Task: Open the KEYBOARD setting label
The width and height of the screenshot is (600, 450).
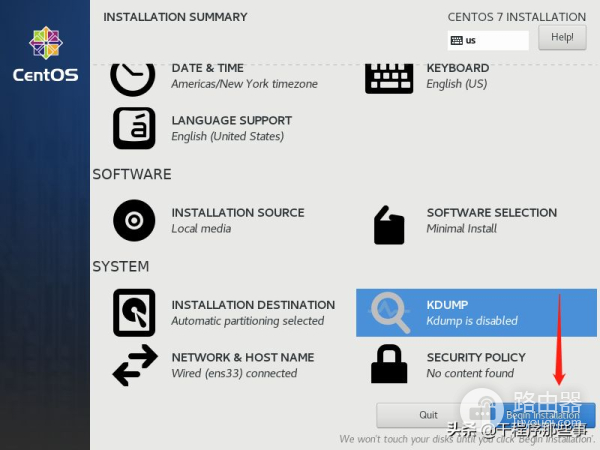Action: 458,68
